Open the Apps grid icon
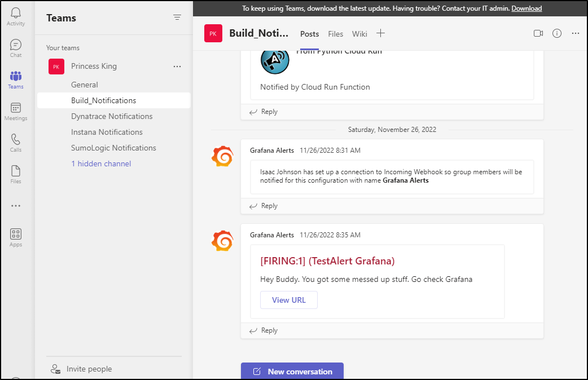 pyautogui.click(x=15, y=234)
